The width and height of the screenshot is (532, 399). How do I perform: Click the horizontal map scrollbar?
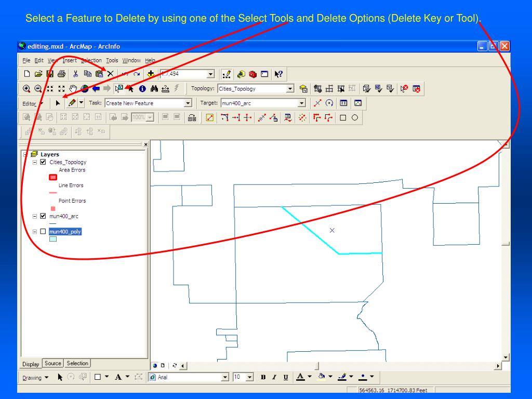(x=340, y=366)
